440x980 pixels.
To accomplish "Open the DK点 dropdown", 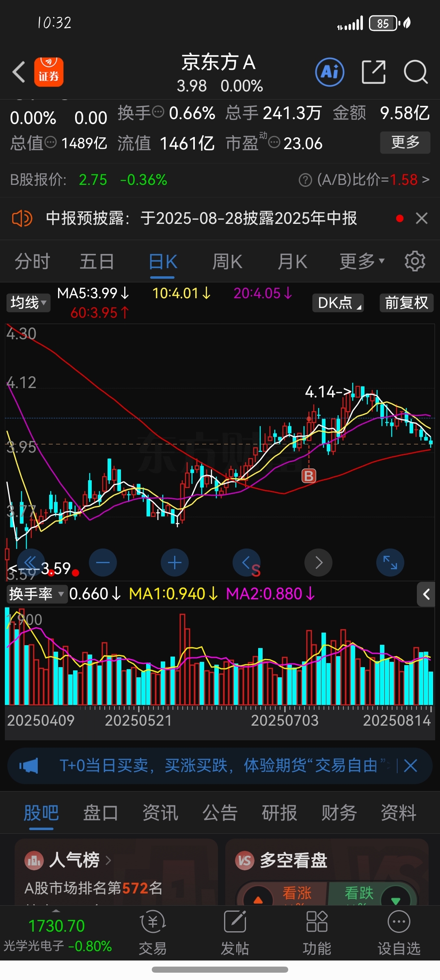I will tap(338, 303).
